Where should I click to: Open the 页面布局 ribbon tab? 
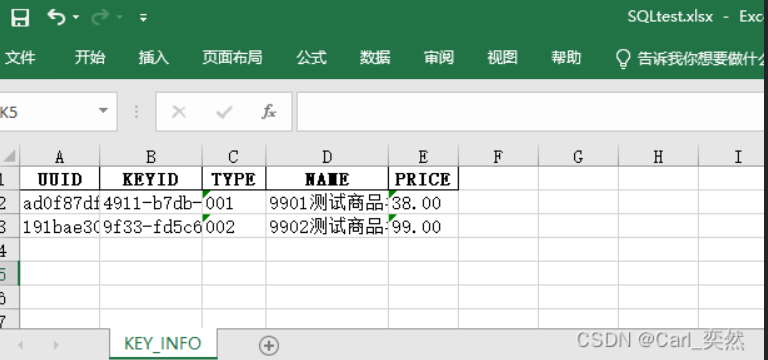[x=232, y=58]
